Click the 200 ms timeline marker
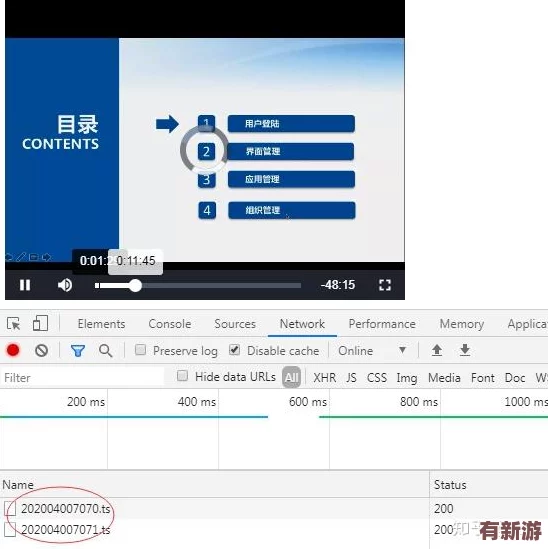The width and height of the screenshot is (548, 549). (86, 402)
